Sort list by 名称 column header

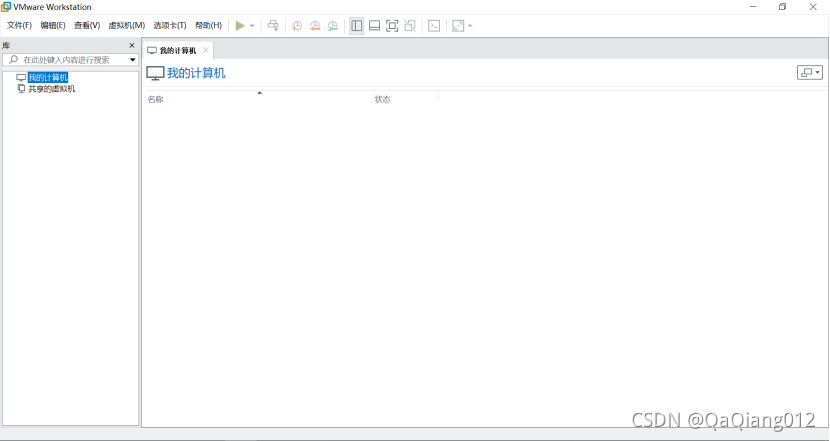click(259, 99)
